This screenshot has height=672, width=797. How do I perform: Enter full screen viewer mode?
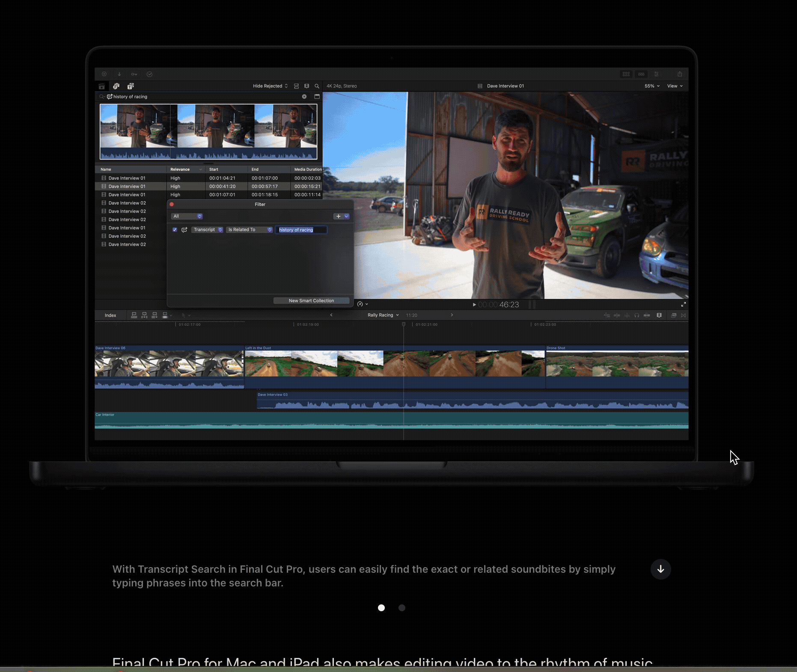click(x=683, y=304)
